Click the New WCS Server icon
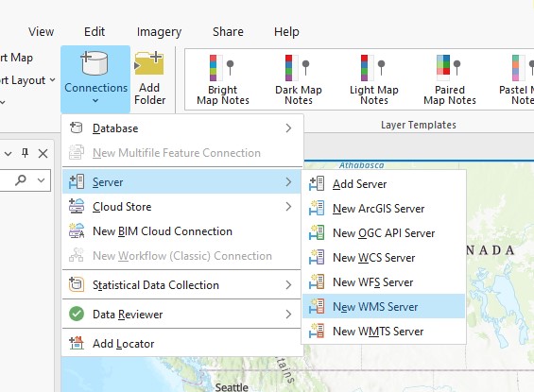 pos(317,257)
